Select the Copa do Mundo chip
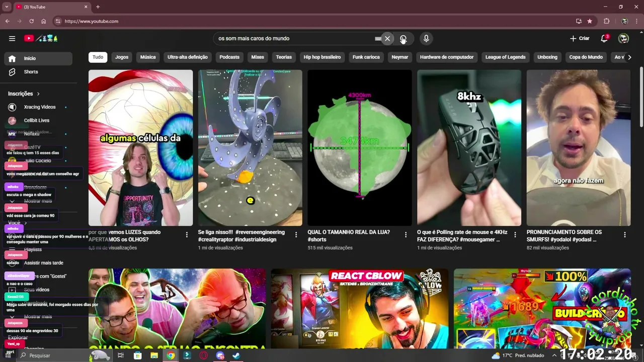 click(x=586, y=57)
